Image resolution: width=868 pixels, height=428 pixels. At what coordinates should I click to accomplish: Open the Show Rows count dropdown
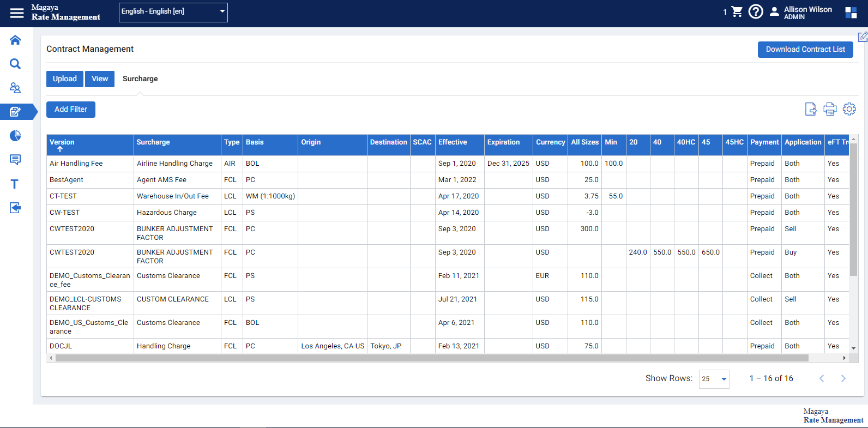coord(714,378)
